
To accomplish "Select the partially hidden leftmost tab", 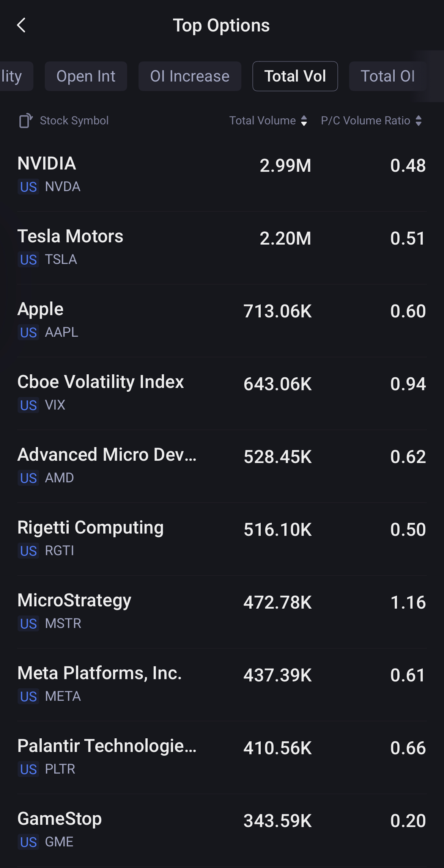I will (x=13, y=76).
